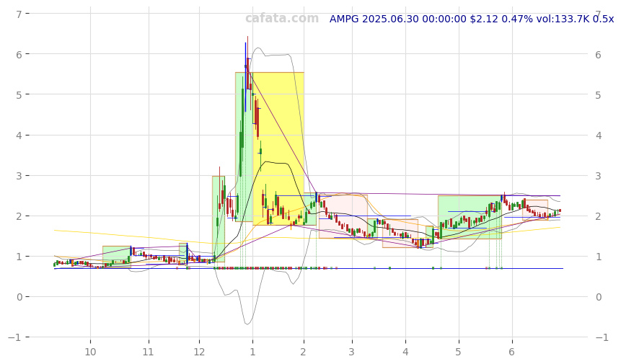This screenshot has width=621, height=364.
Task: Select the date 2025.06.30 in header
Action: click(x=390, y=19)
